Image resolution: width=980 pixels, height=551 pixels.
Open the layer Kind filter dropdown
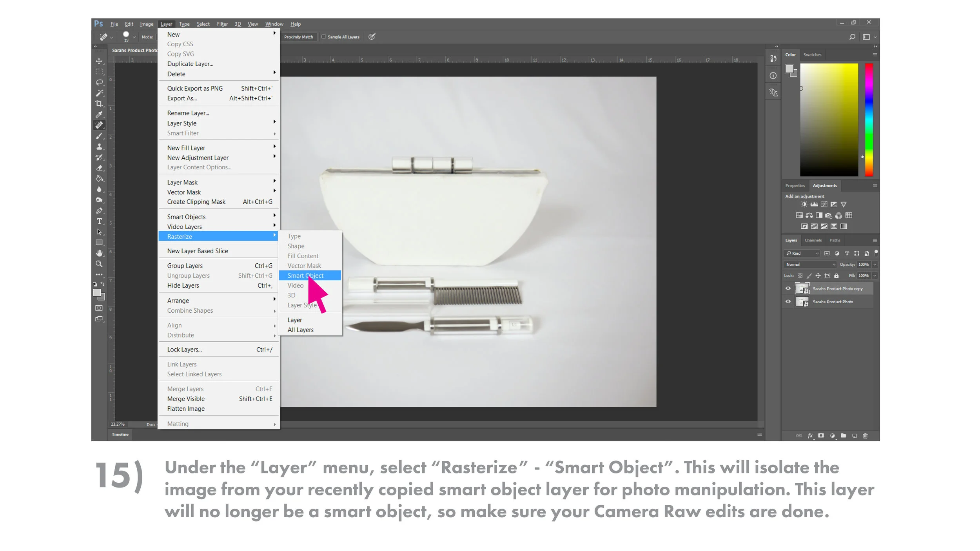[x=802, y=254]
